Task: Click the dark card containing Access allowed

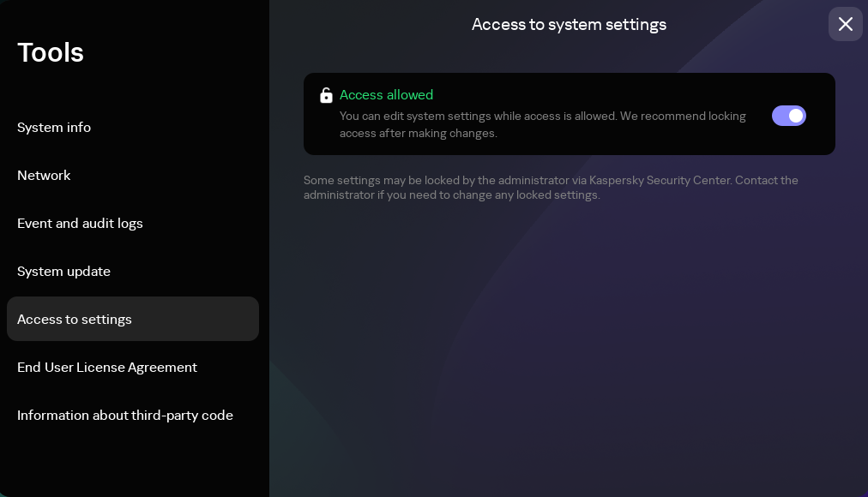Action: pyautogui.click(x=569, y=114)
